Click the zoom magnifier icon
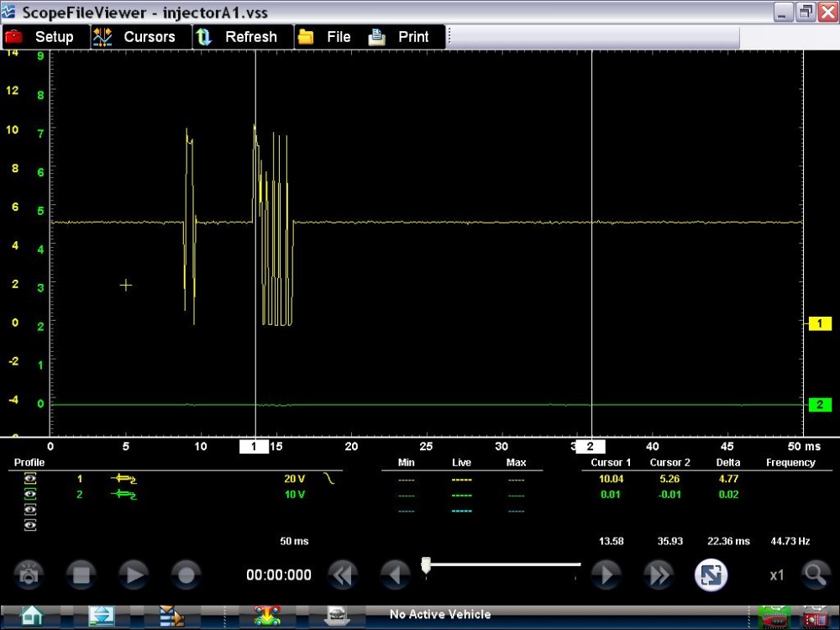840x630 pixels. tap(815, 575)
